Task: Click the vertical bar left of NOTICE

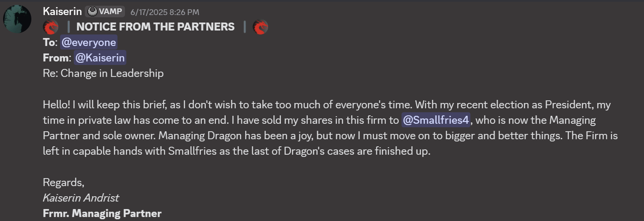Action: tap(68, 27)
